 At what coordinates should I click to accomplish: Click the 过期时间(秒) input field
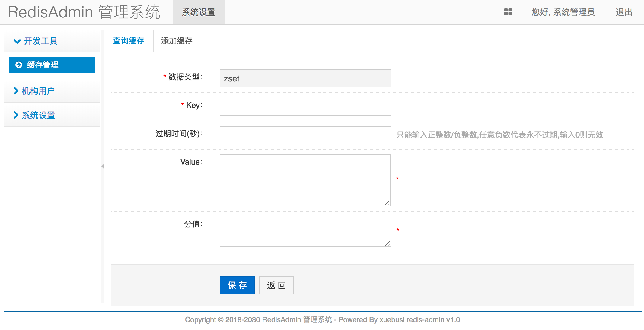pos(305,135)
